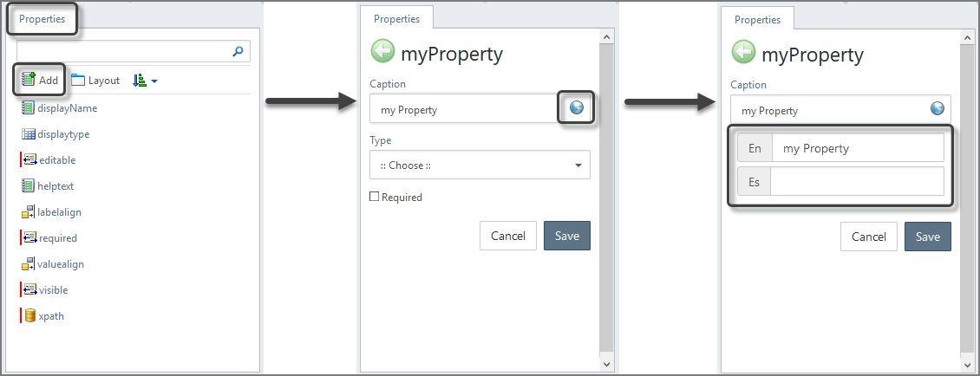980x376 pixels.
Task: Open the localization globe in the middle Caption field
Action: coord(576,108)
